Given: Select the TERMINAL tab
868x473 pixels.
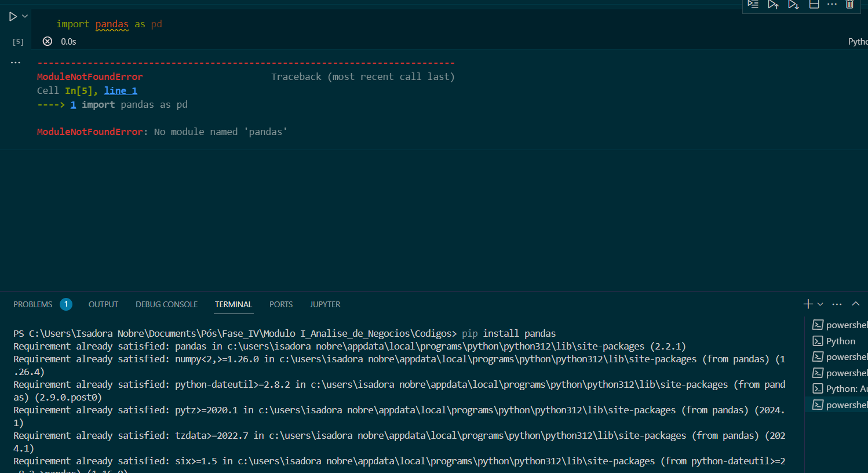Looking at the screenshot, I should click(234, 304).
